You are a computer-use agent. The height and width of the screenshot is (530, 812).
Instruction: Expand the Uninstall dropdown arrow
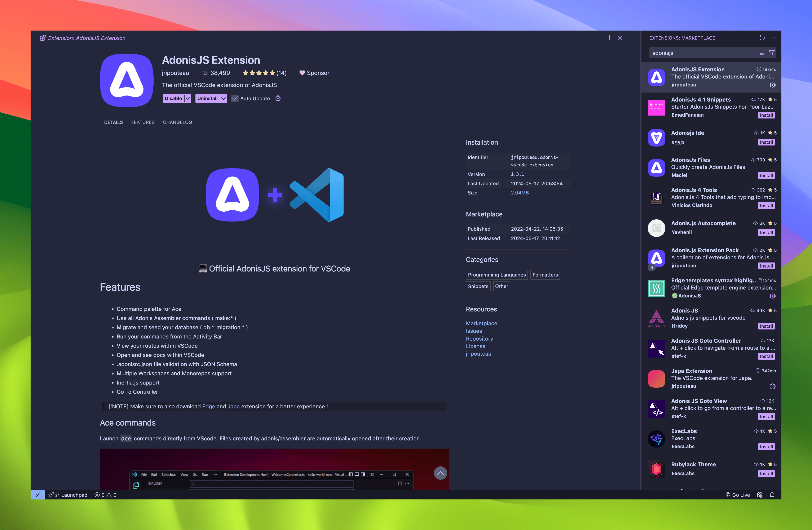pyautogui.click(x=223, y=99)
